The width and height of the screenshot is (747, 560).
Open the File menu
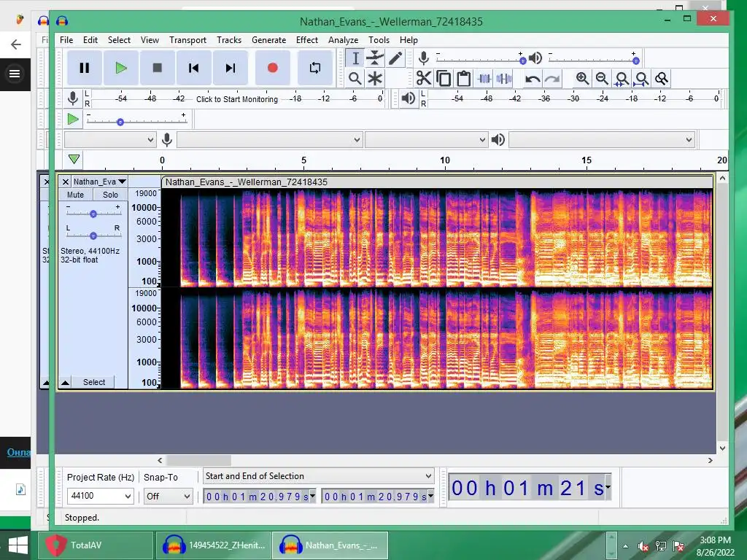point(66,40)
